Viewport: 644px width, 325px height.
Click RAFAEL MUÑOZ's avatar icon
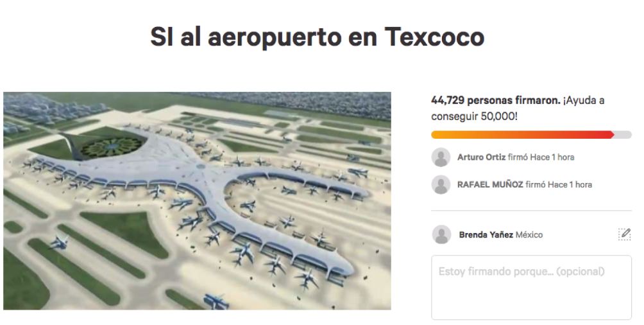441,185
